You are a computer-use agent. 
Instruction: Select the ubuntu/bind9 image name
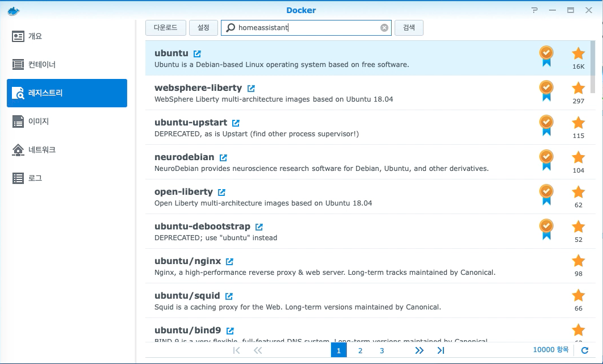coord(188,330)
